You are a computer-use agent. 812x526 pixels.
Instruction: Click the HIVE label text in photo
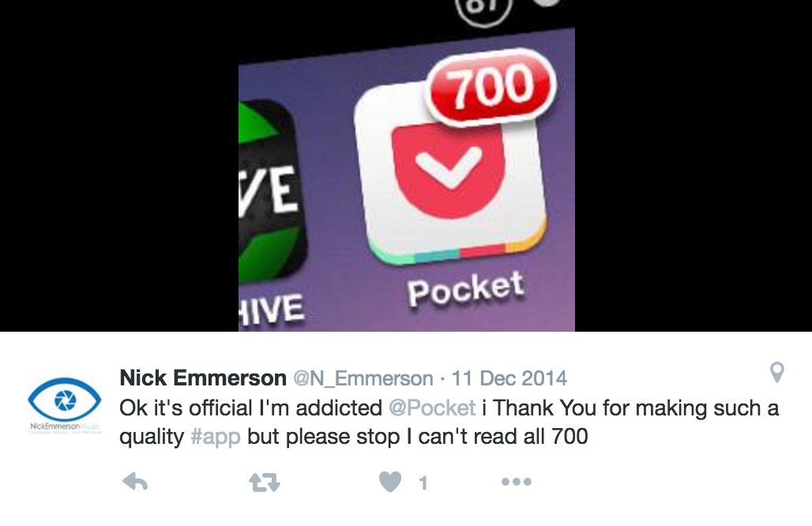272,310
